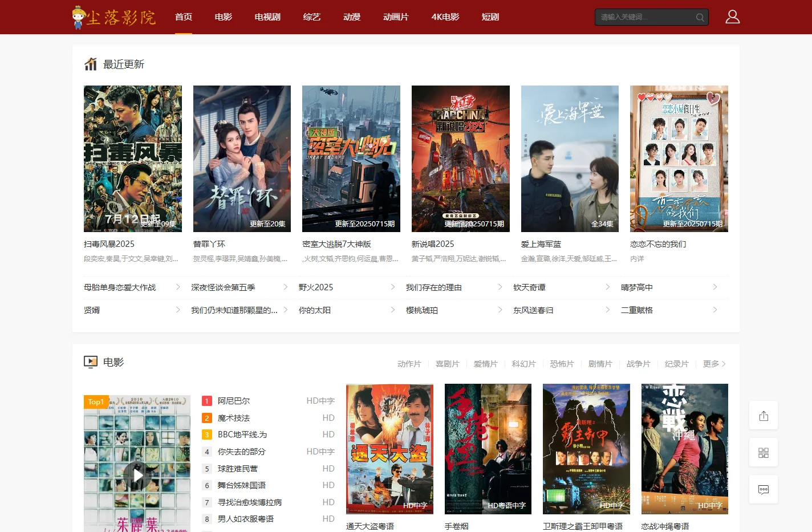The height and width of the screenshot is (532, 812).
Task: Open 通天大盗粤语 movie poster
Action: [x=389, y=449]
